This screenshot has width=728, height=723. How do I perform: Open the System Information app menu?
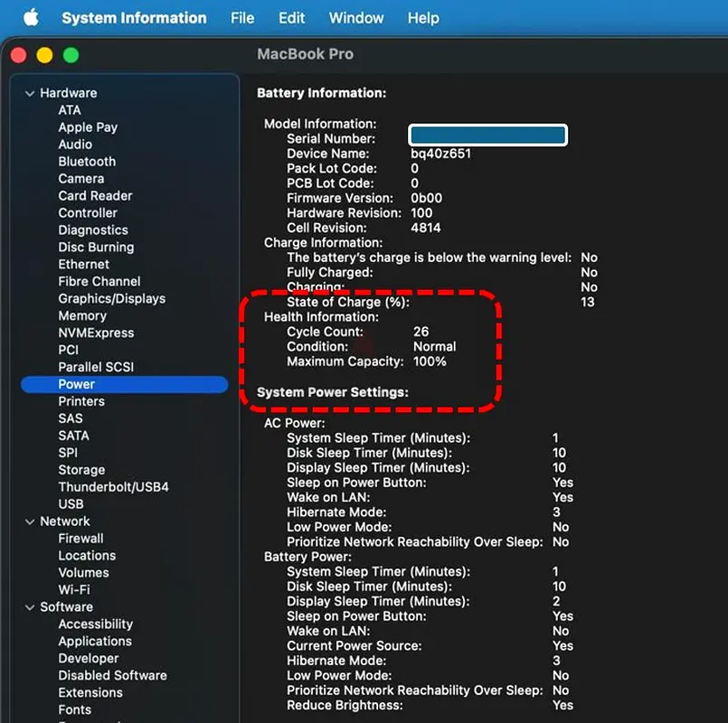click(x=134, y=18)
